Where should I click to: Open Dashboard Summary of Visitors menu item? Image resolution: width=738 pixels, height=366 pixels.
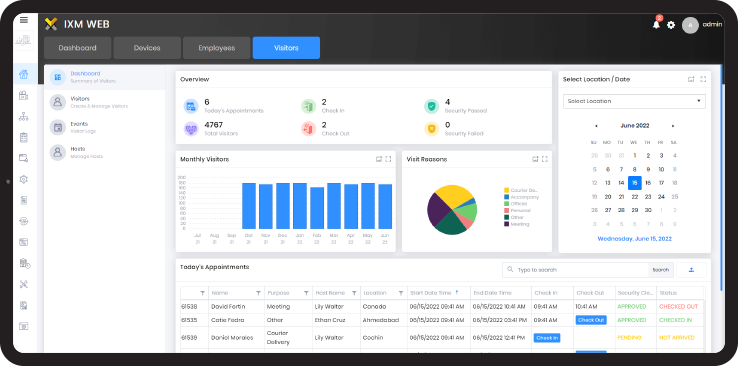[x=105, y=77]
